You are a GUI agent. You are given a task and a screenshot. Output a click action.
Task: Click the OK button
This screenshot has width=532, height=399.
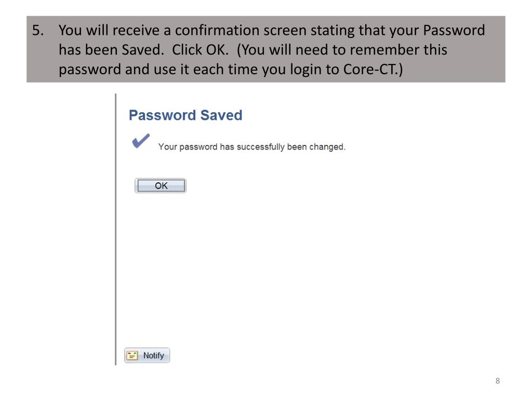coord(161,185)
